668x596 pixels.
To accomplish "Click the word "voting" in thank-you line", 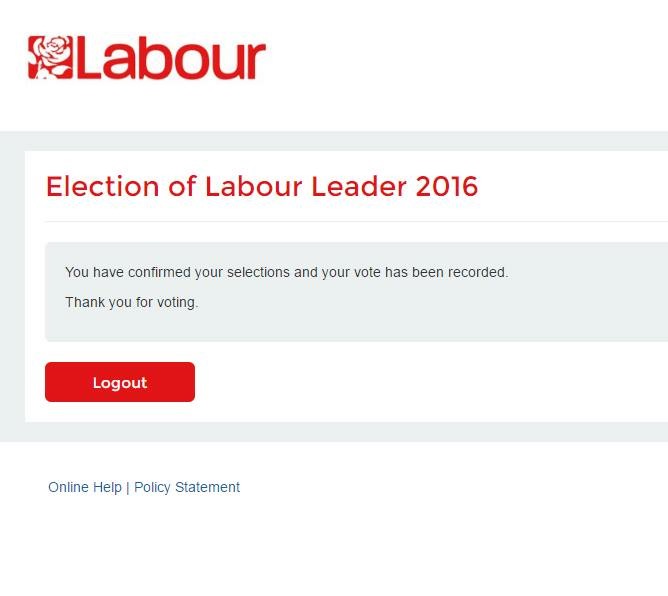I will pyautogui.click(x=176, y=302).
